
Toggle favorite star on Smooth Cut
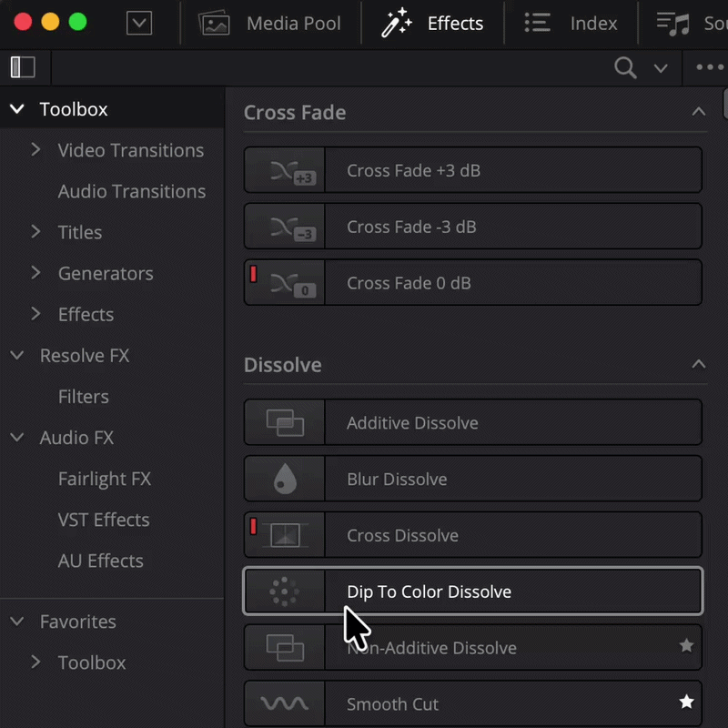pyautogui.click(x=686, y=702)
